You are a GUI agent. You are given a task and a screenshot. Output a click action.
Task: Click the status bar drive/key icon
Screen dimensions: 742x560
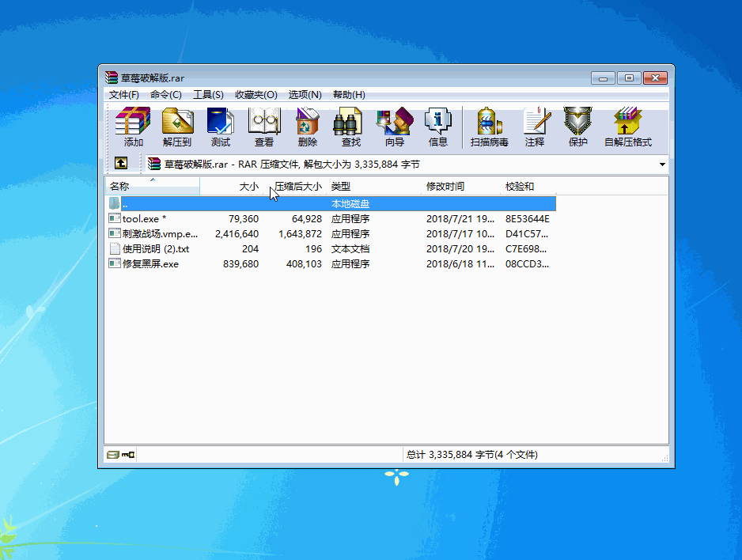point(121,456)
